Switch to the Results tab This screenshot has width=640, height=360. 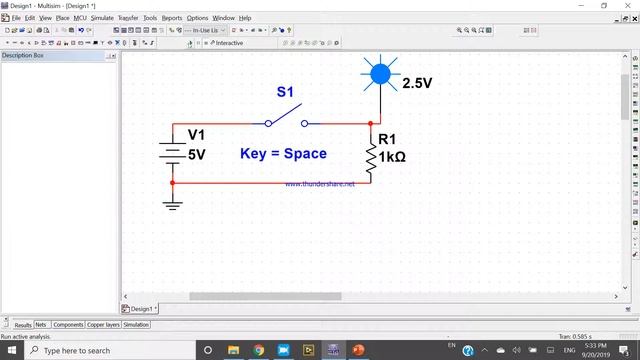point(23,325)
